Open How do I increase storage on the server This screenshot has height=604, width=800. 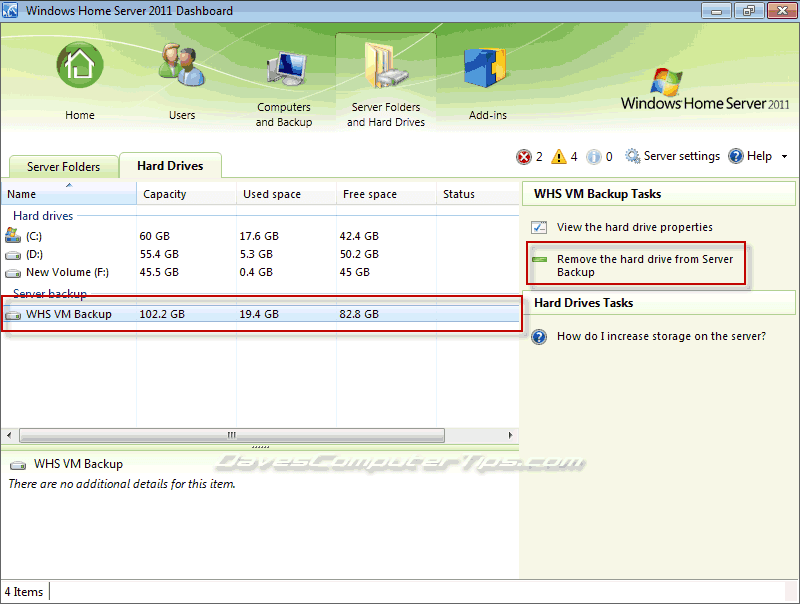(661, 336)
